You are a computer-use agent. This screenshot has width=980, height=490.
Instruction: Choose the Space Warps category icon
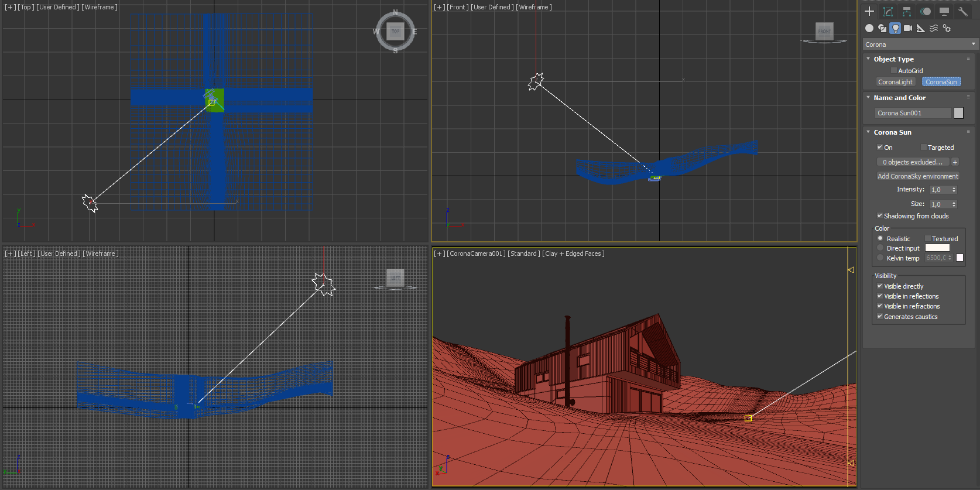click(x=934, y=28)
